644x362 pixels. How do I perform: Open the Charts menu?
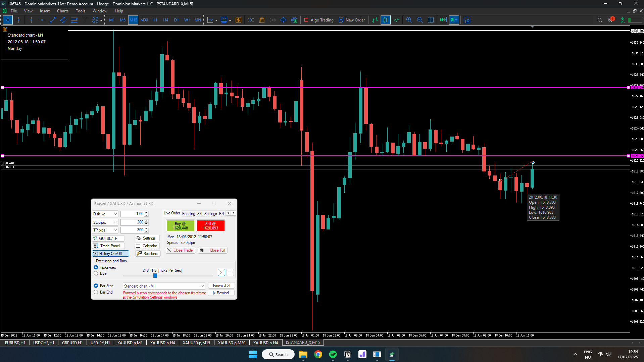[62, 11]
